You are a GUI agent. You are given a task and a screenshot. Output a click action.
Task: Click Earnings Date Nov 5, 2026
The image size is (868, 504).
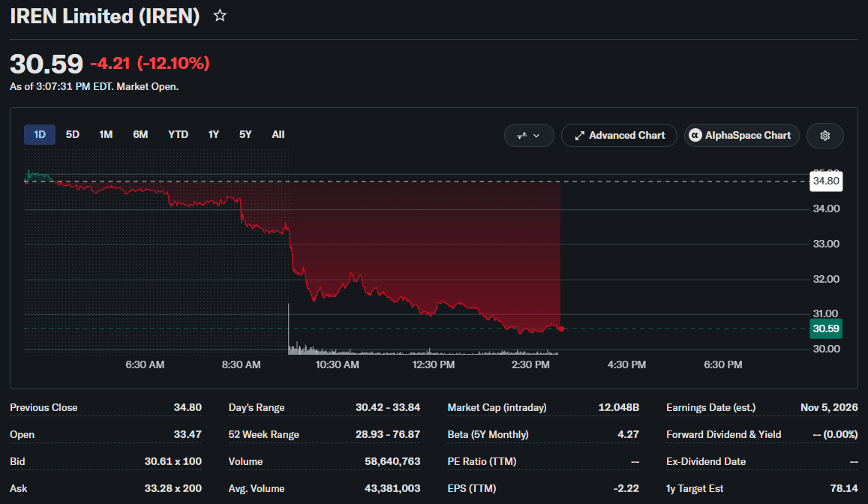point(829,407)
